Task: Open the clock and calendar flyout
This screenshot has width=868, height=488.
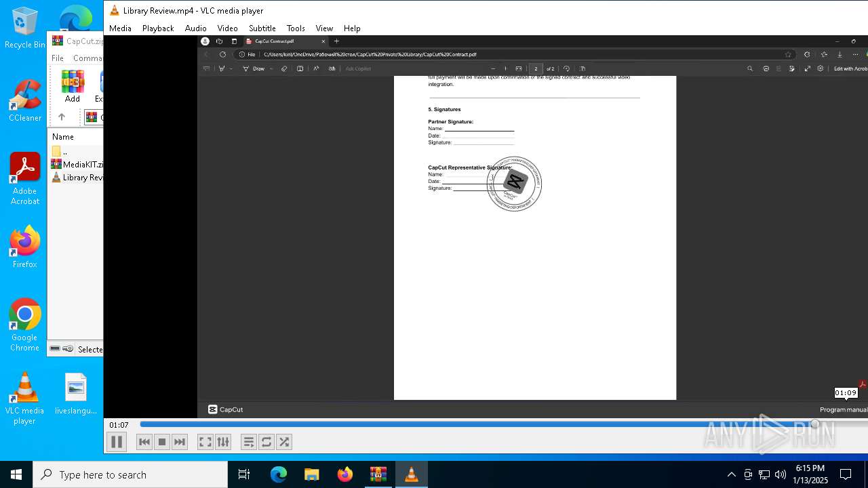Action: click(x=810, y=474)
